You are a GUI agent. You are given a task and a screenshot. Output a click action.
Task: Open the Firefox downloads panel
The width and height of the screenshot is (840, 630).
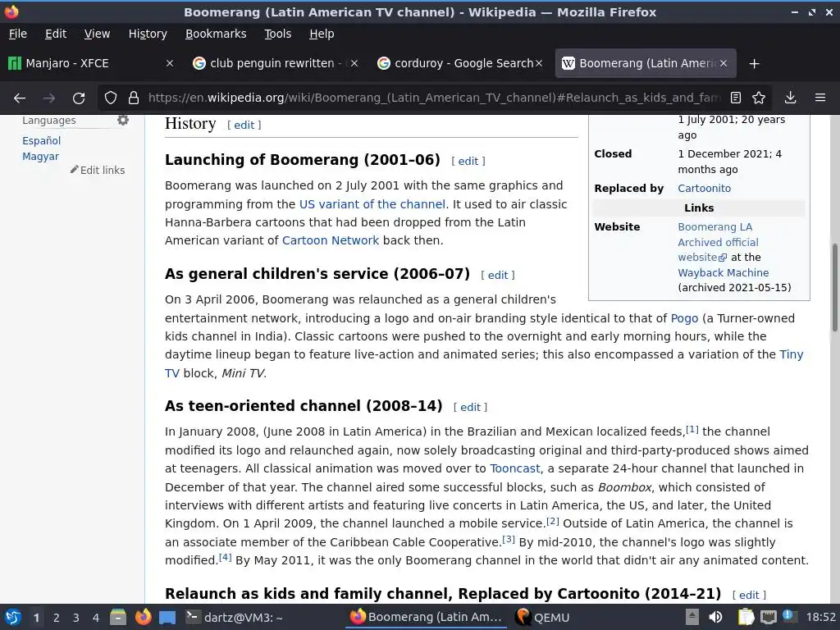pyautogui.click(x=790, y=98)
